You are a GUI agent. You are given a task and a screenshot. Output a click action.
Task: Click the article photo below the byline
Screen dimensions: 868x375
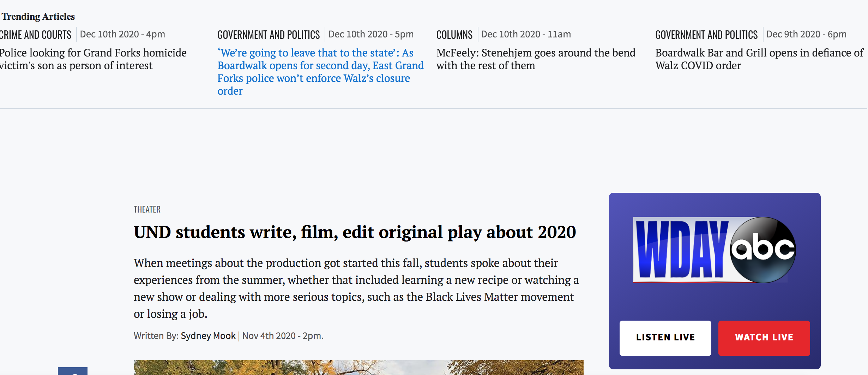[x=358, y=368]
